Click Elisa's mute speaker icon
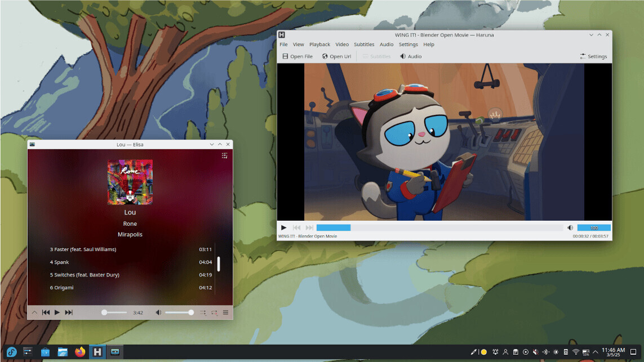The width and height of the screenshot is (644, 362). tap(158, 312)
